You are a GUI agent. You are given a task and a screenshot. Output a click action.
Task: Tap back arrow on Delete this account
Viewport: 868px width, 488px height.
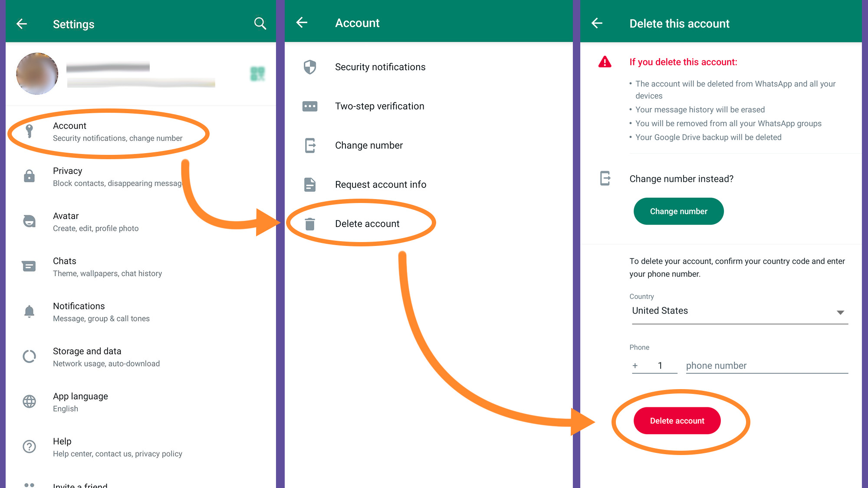click(x=597, y=23)
